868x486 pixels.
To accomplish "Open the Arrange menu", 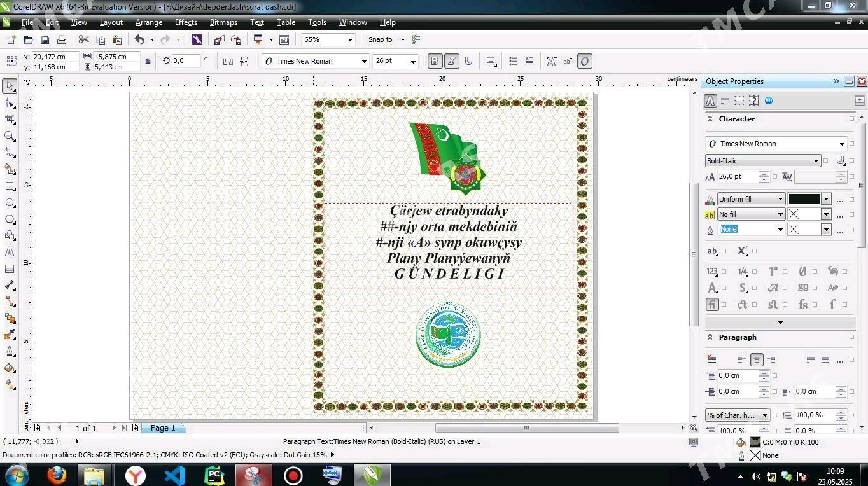I will point(149,22).
